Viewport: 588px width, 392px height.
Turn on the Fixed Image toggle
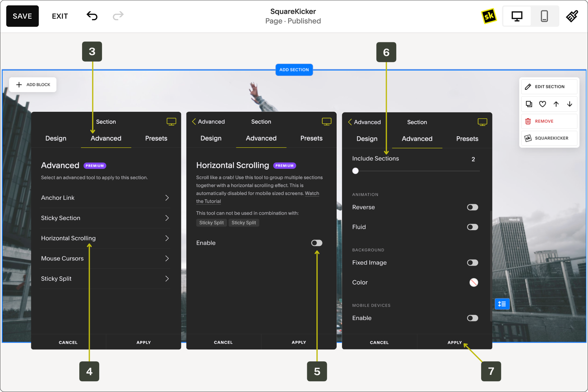point(472,263)
